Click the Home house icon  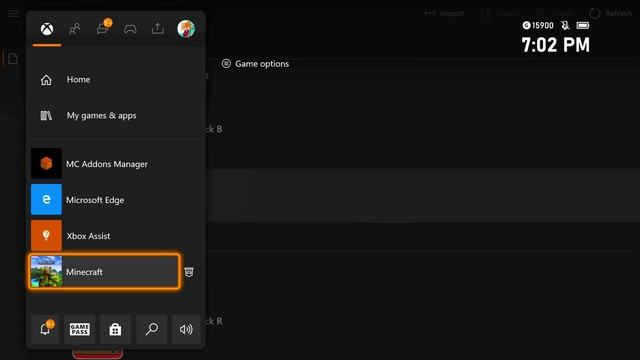[46, 80]
